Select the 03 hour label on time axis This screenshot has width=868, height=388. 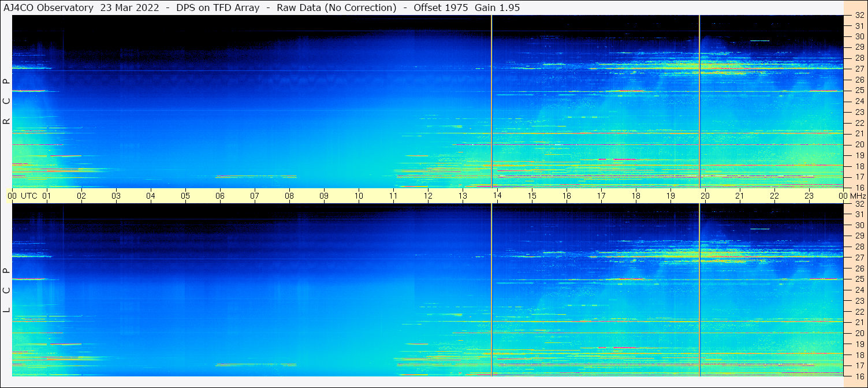(116, 196)
